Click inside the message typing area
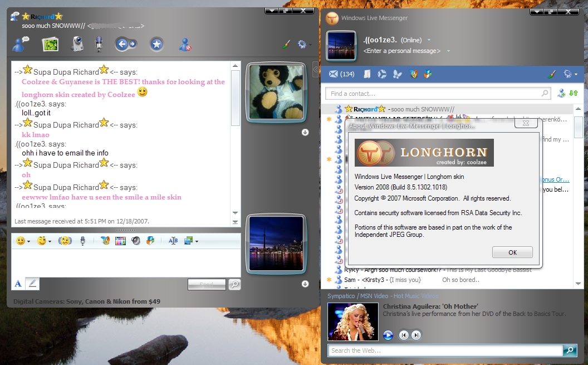The image size is (588, 365). (x=126, y=262)
